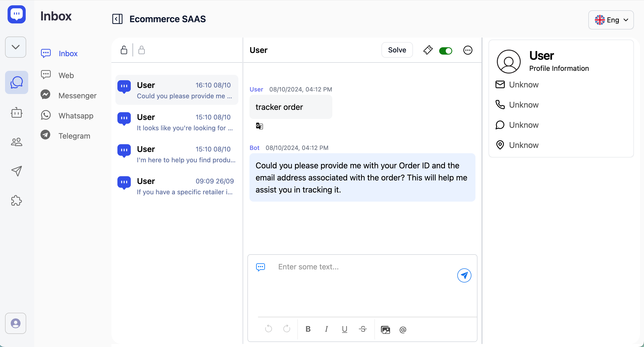This screenshot has height=347, width=644.
Task: Click the translate icon under user message
Action: (259, 126)
